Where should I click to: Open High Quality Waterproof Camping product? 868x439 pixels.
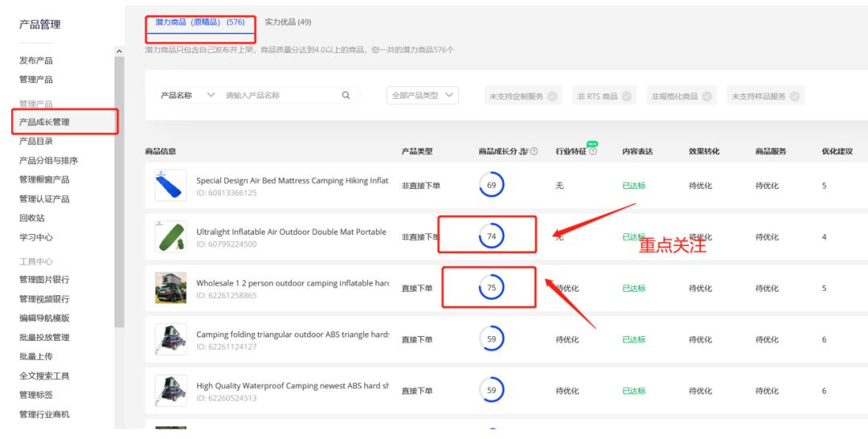(293, 386)
